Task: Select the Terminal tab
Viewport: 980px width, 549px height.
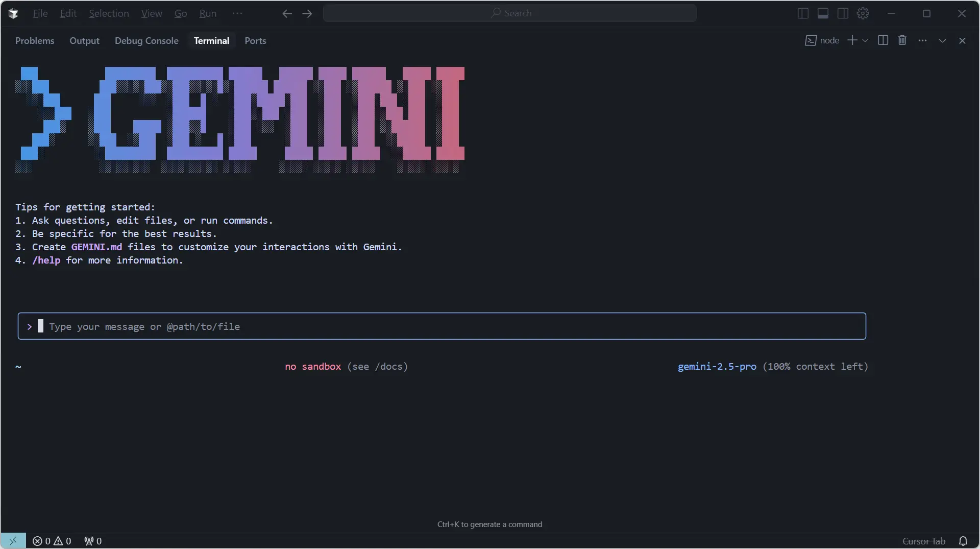Action: [211, 41]
